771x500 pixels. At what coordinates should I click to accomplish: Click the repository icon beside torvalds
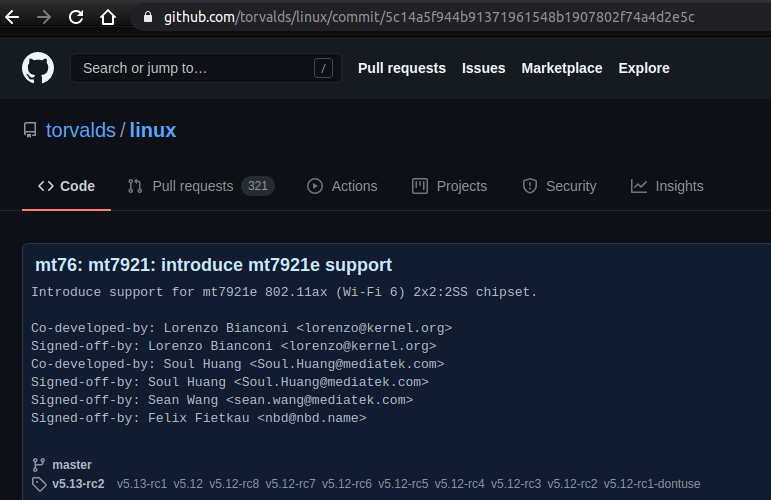coord(30,130)
